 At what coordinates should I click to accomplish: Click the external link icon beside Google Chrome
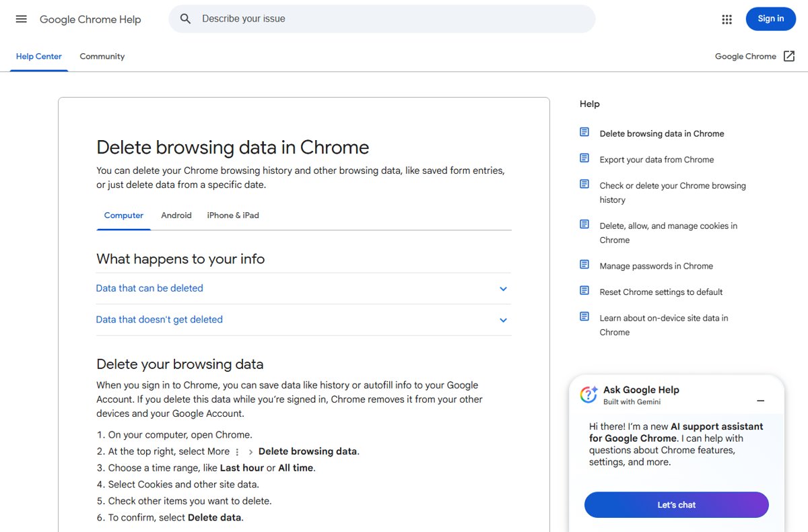789,57
